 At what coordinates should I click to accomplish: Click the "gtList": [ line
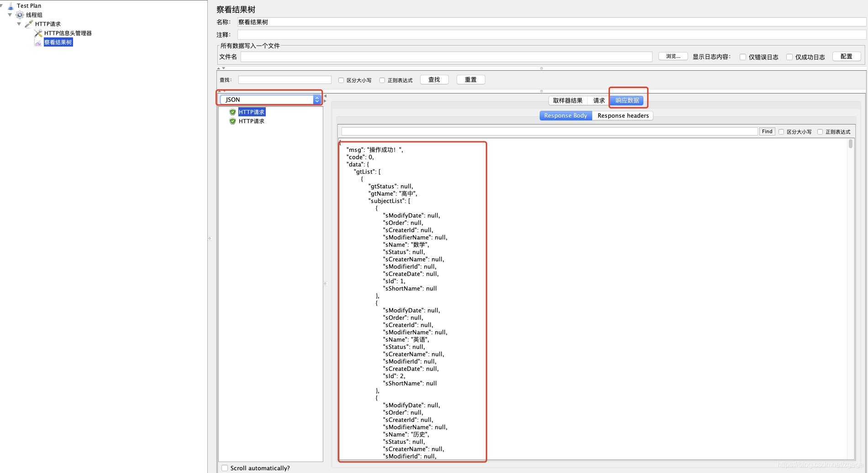tap(367, 172)
